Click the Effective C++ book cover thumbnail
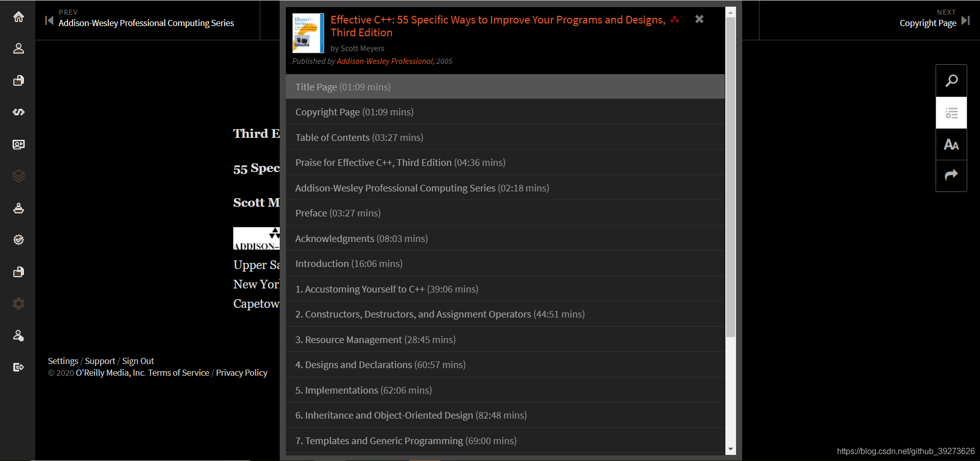Screen dimensions: 980x461 click(308, 33)
